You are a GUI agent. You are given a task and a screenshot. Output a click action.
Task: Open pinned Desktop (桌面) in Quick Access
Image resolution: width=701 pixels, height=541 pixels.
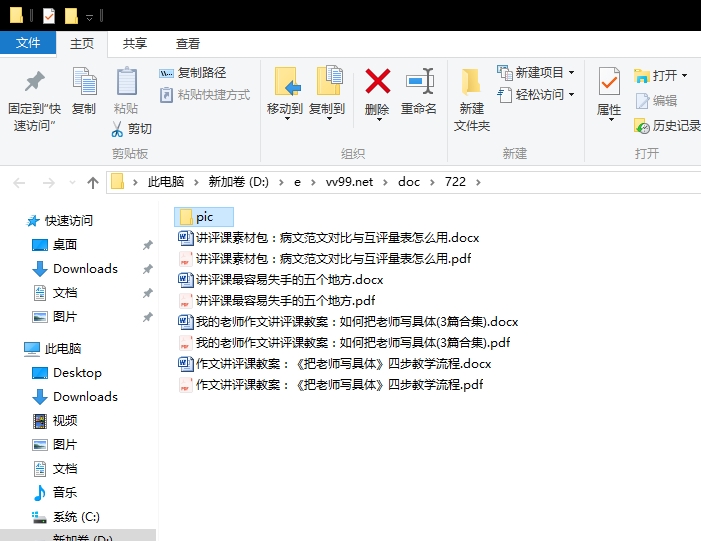coord(55,245)
